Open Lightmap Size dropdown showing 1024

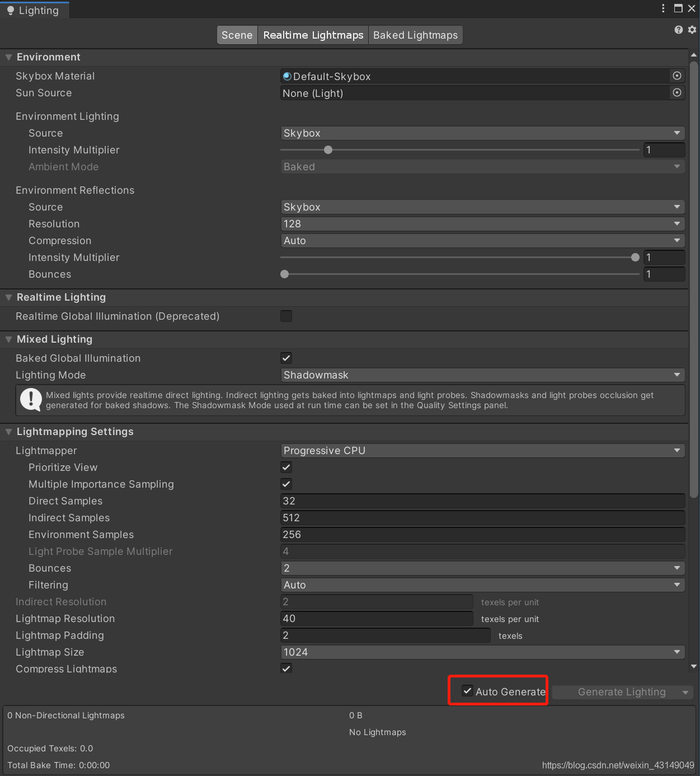482,652
